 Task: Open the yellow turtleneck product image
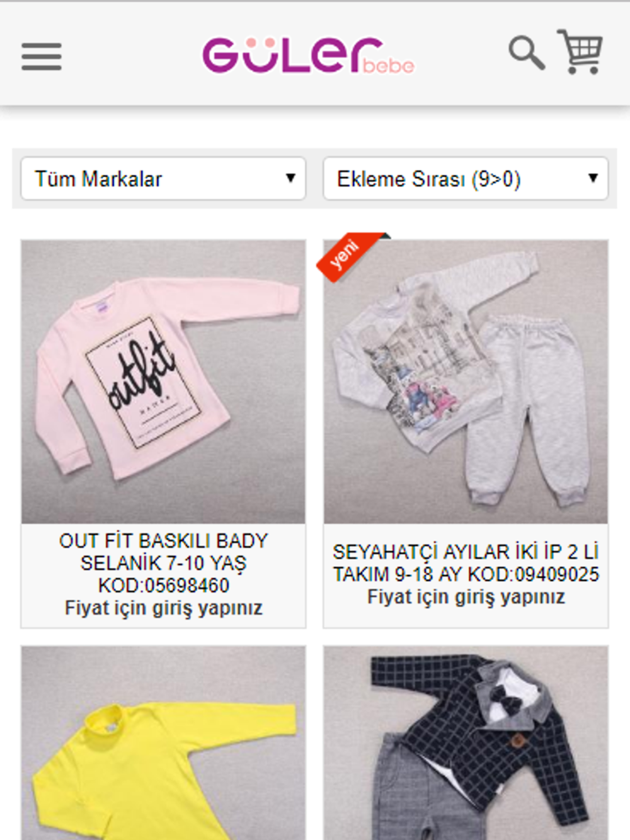pyautogui.click(x=163, y=743)
